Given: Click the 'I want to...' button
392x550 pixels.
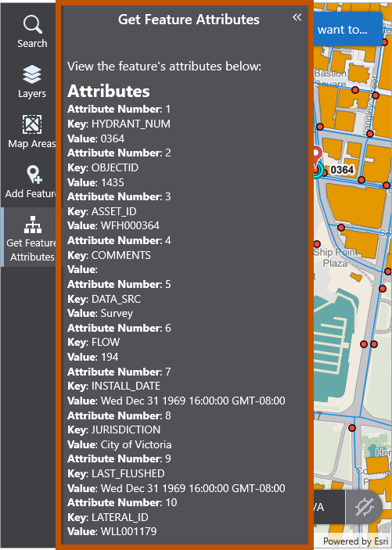Looking at the screenshot, I should tap(347, 30).
